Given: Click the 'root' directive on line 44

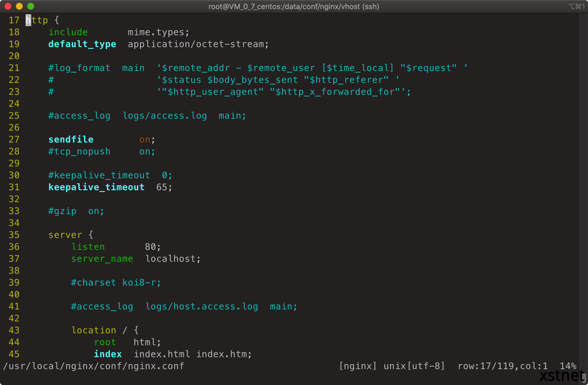Looking at the screenshot, I should pos(105,342).
